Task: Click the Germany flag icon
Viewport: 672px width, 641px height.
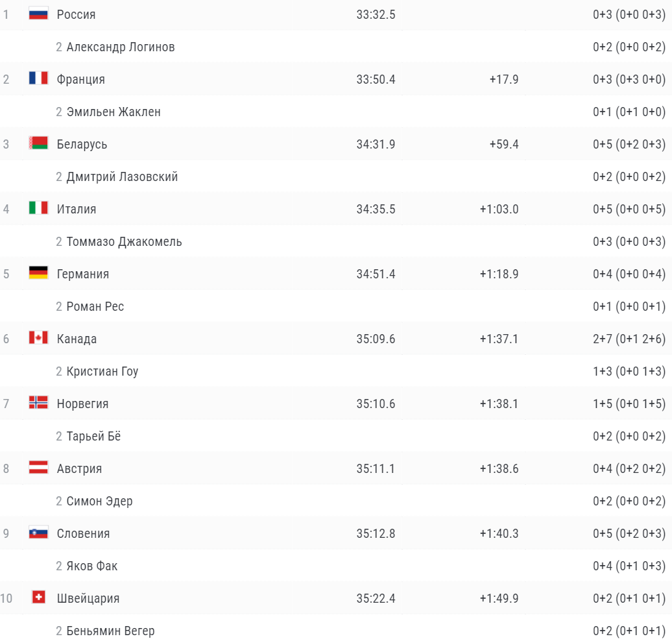Action: tap(38, 273)
